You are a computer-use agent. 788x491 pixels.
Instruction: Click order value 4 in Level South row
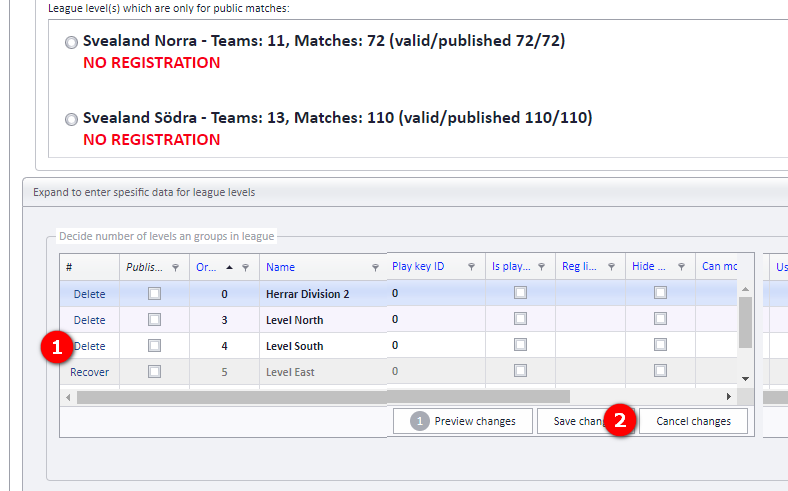(x=224, y=346)
